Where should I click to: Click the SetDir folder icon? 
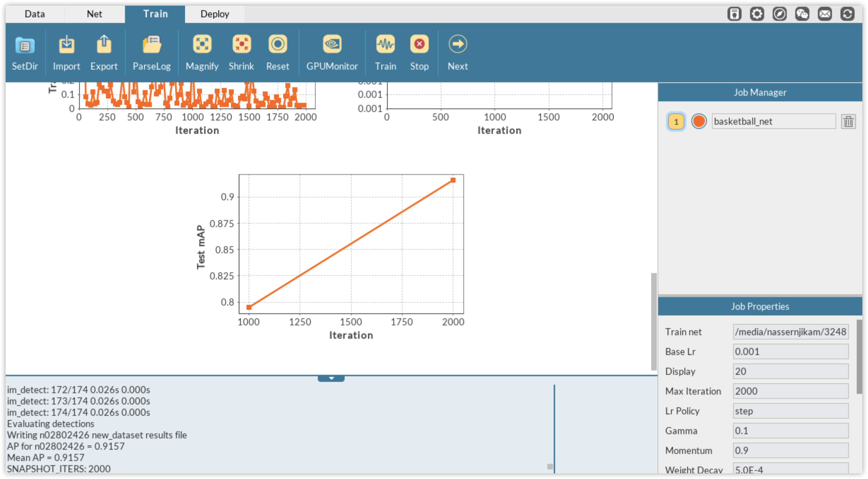(25, 45)
